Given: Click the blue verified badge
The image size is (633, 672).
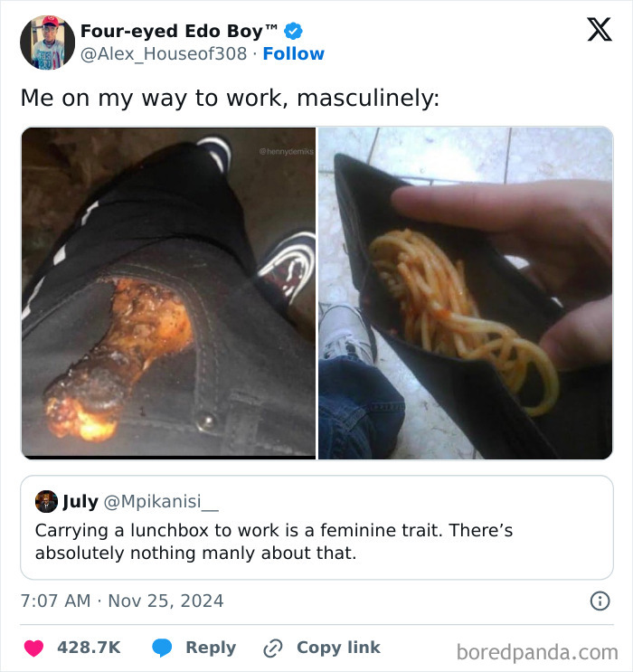Looking at the screenshot, I should (294, 31).
